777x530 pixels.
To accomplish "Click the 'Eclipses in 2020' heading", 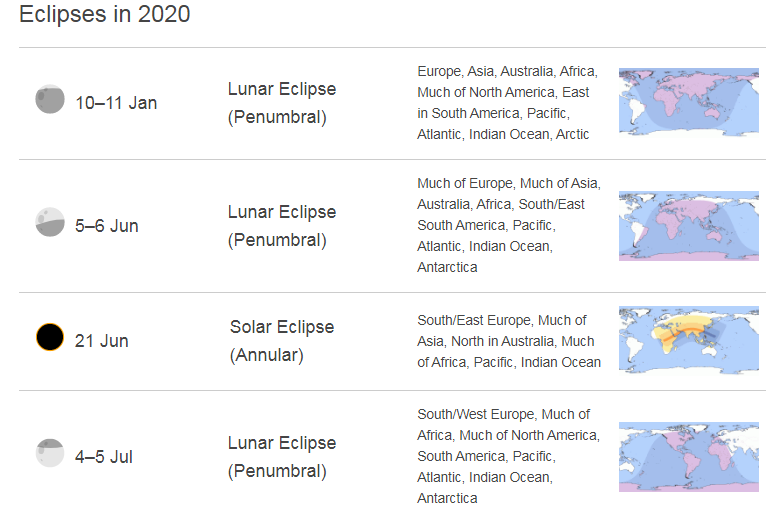I will (x=105, y=14).
